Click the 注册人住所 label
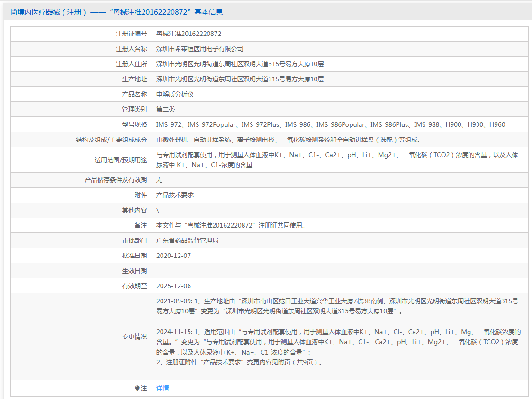This screenshot has width=532, height=399. click(x=131, y=64)
